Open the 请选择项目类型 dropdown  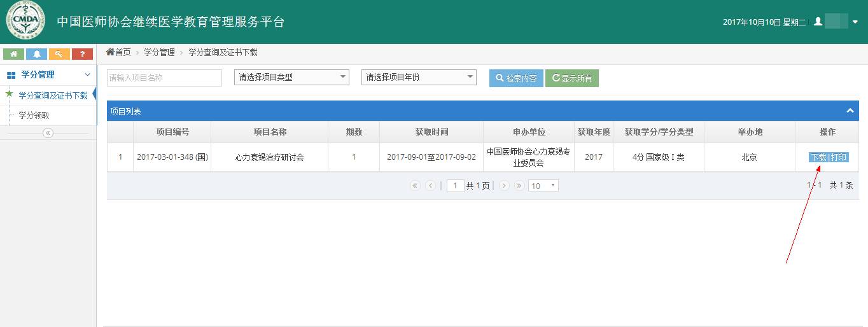tap(291, 77)
